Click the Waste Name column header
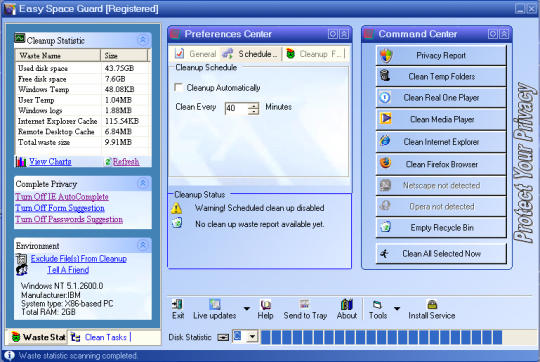This screenshot has width=540, height=362. coord(58,55)
